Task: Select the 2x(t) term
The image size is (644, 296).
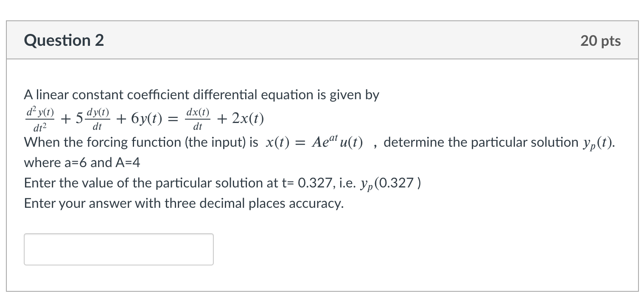Action: click(x=248, y=118)
